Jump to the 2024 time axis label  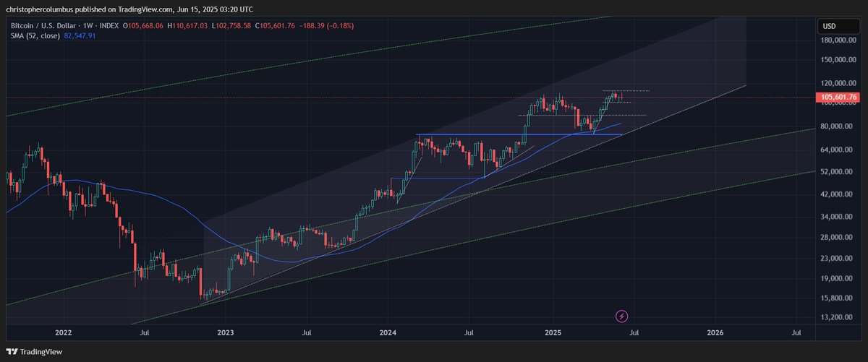point(388,332)
